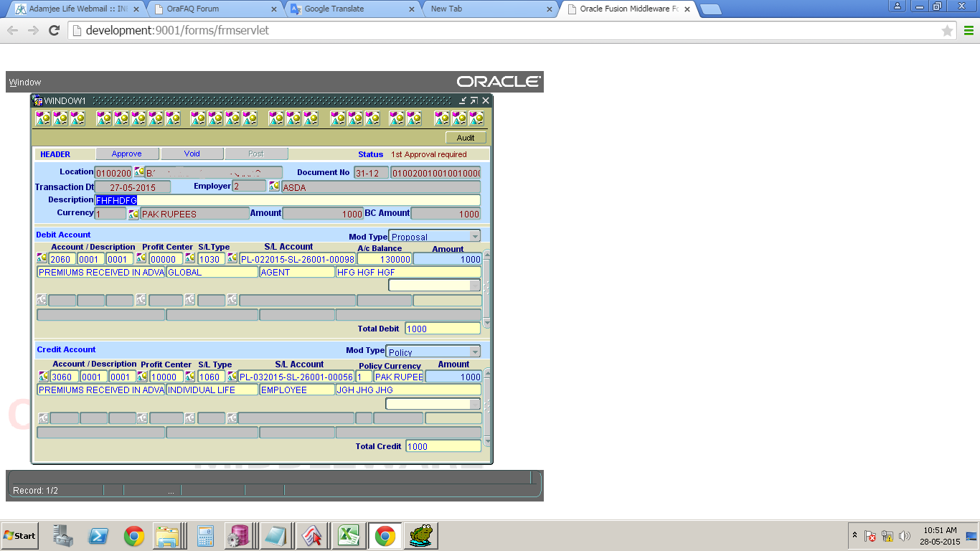
Task: Open credit S/L Type lookup before 1060
Action: pyautogui.click(x=190, y=377)
